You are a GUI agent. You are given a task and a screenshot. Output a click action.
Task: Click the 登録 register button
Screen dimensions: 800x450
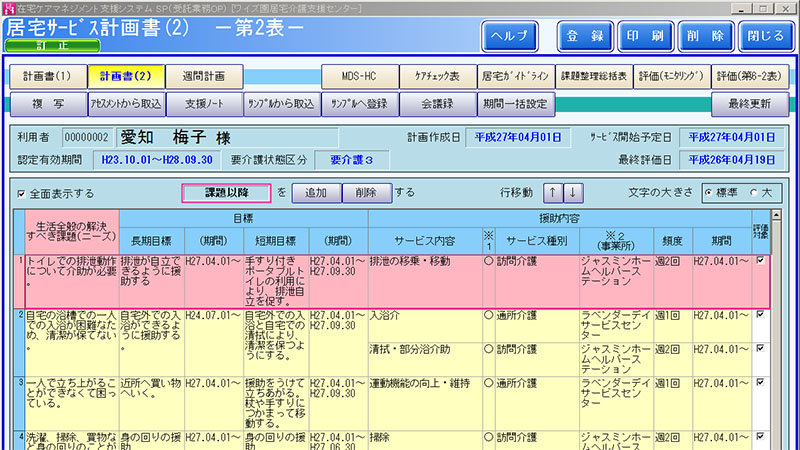point(585,36)
